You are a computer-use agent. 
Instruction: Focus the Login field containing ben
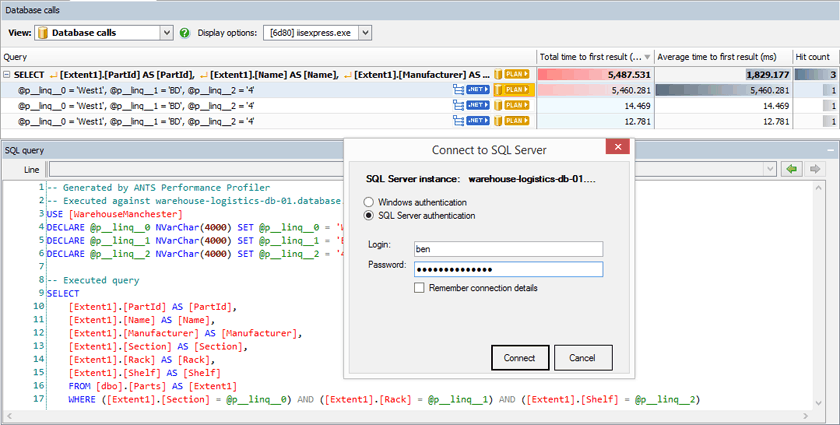508,249
